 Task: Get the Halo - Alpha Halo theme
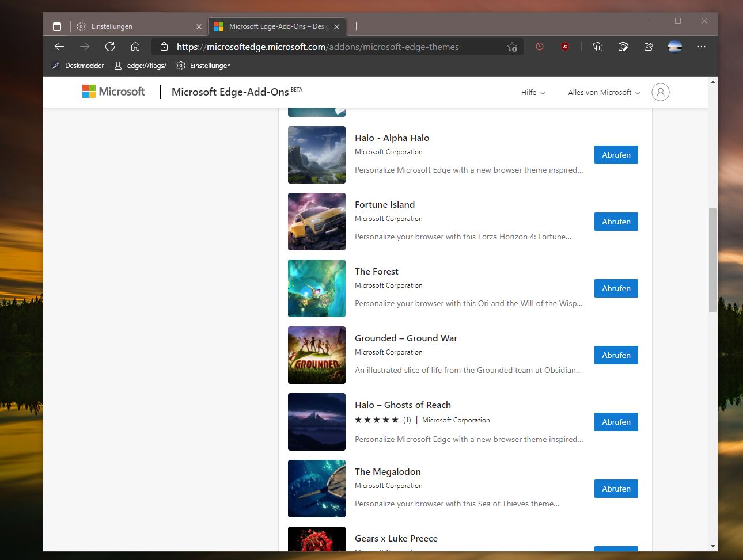pyautogui.click(x=616, y=155)
